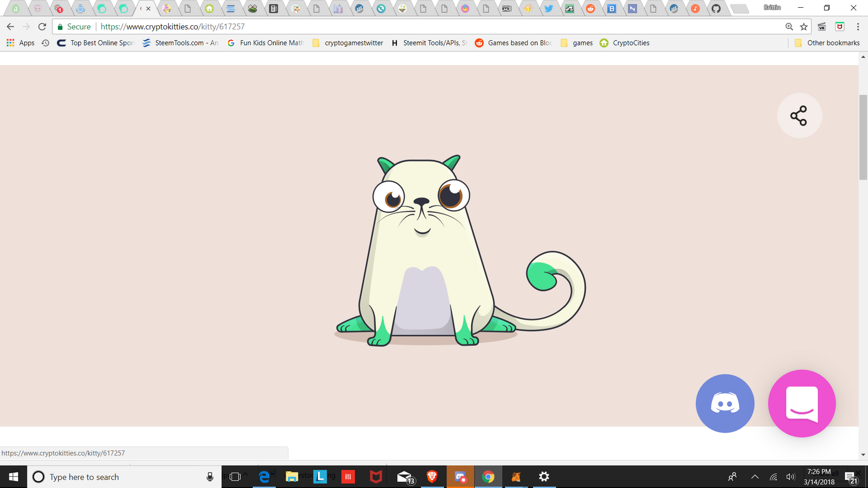Go back to the previous page

pos(10,26)
